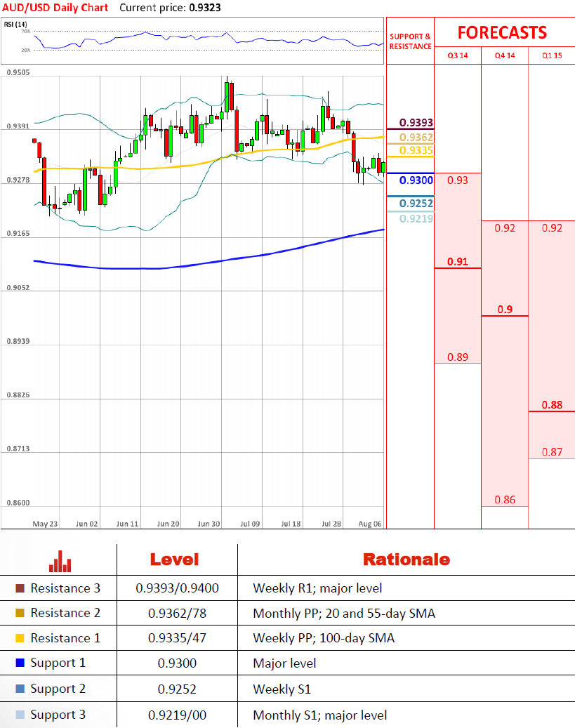Click the current price value 0.9323
The height and width of the screenshot is (728, 575).
205,8
